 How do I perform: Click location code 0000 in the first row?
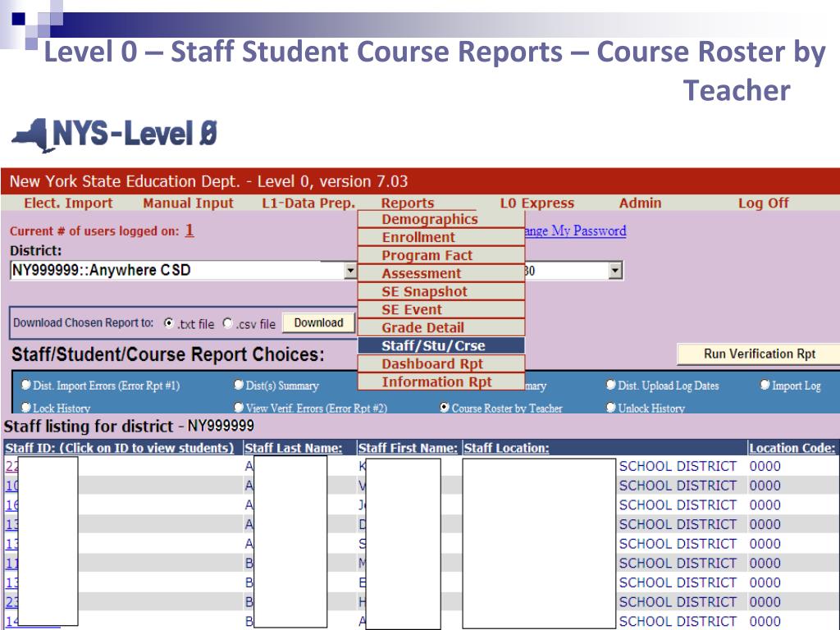click(x=765, y=466)
